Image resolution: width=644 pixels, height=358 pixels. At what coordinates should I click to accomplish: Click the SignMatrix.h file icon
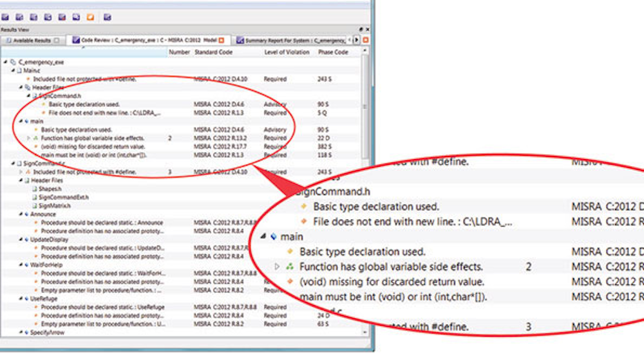tap(35, 205)
